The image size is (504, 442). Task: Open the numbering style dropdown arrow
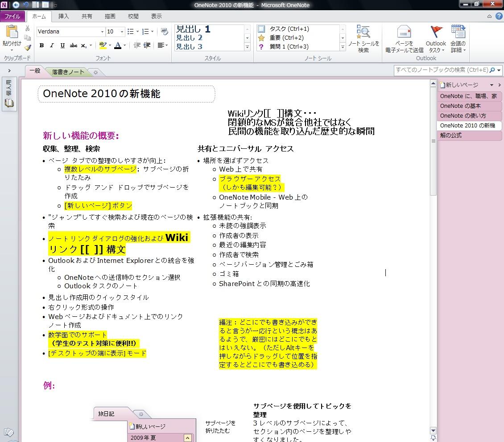tap(153, 32)
